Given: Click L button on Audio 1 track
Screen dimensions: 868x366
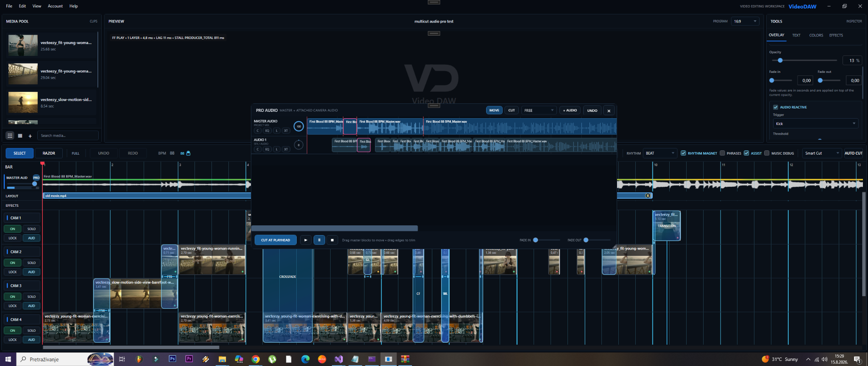Looking at the screenshot, I should click(x=277, y=149).
